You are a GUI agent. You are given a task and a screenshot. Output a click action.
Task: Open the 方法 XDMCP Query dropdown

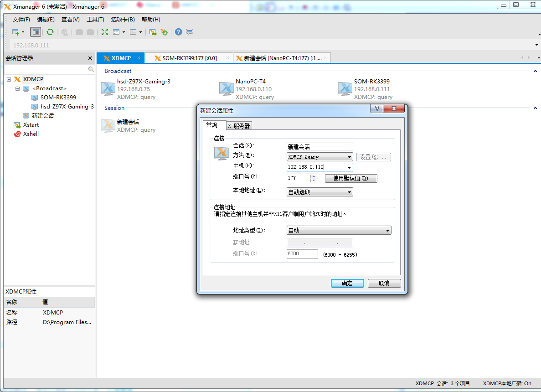pos(349,156)
